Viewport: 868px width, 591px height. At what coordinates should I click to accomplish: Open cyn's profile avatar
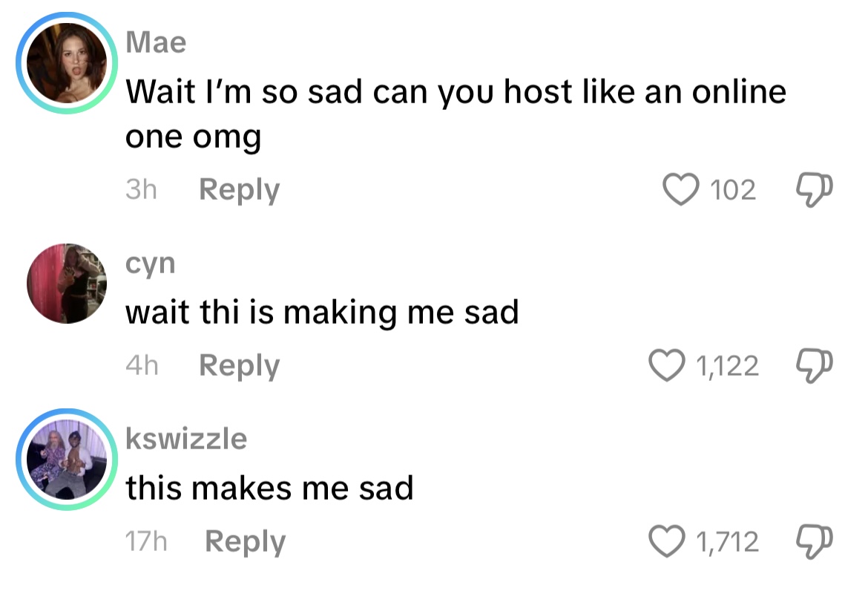(67, 283)
